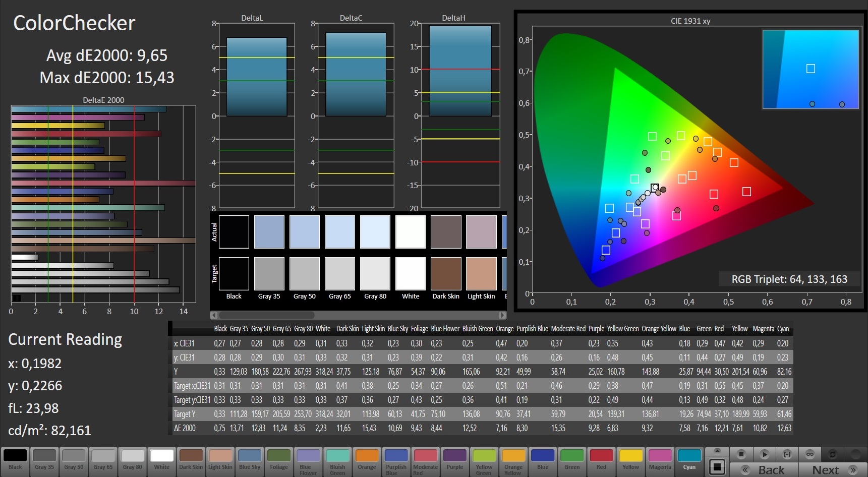868x477 pixels.
Task: Pick the Bluish Green color patch
Action: coord(337,459)
